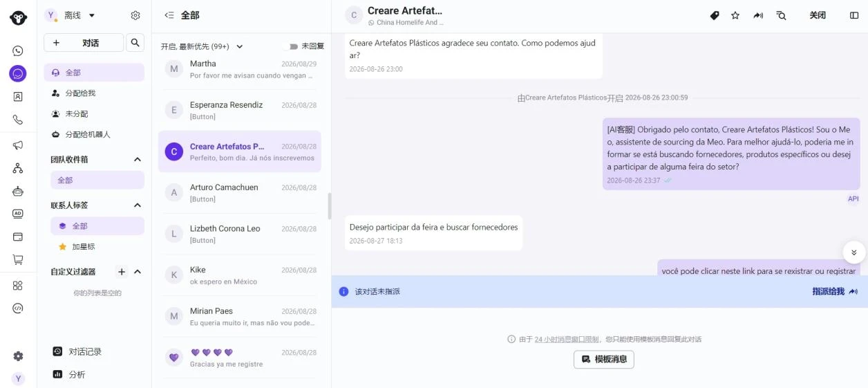Open the phone calls icon in sidebar

tap(18, 120)
